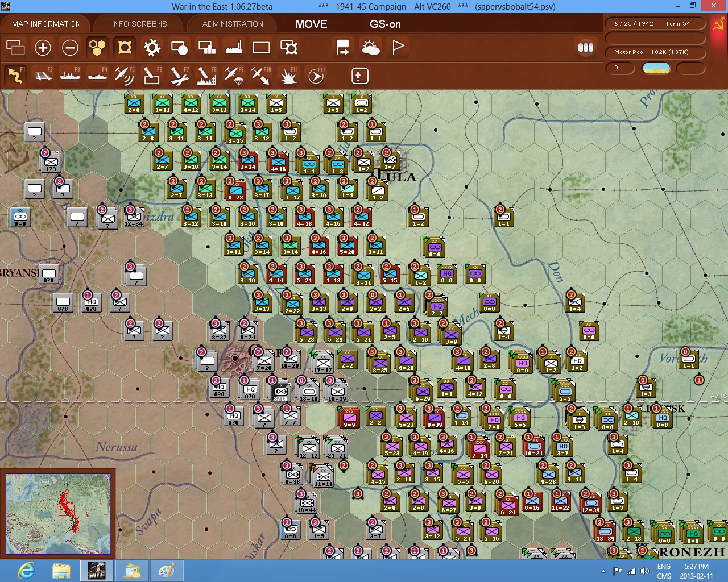Toggle the hex grid display
This screenshot has height=582, width=728.
pyautogui.click(x=97, y=47)
